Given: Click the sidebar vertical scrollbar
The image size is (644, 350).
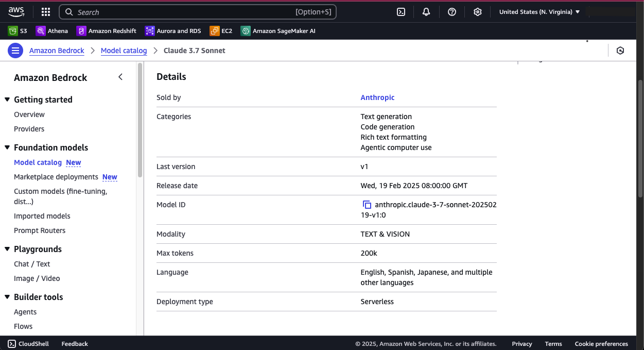Looking at the screenshot, I should click(x=140, y=120).
